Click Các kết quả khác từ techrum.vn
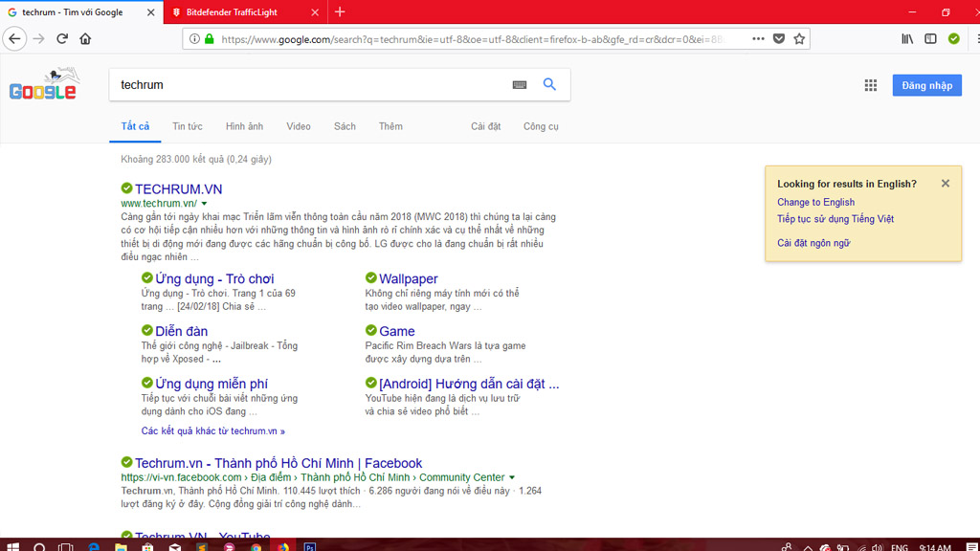The width and height of the screenshot is (980, 551). click(x=213, y=431)
